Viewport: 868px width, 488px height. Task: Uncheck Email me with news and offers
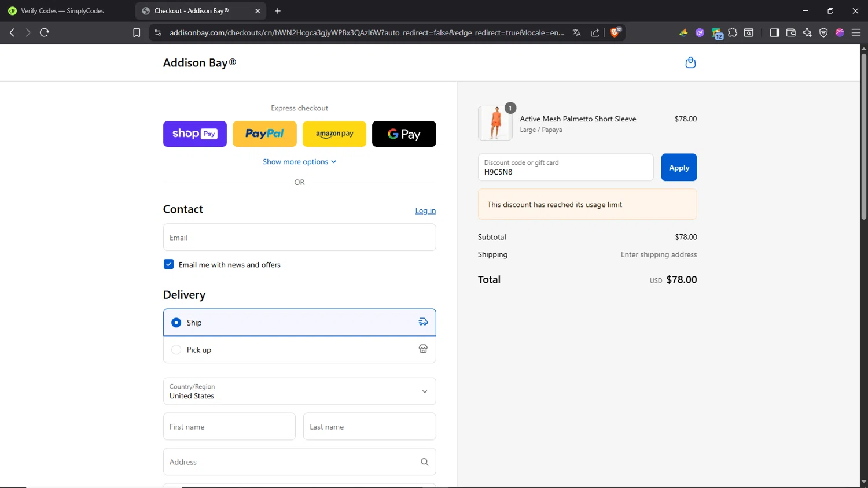pyautogui.click(x=168, y=264)
